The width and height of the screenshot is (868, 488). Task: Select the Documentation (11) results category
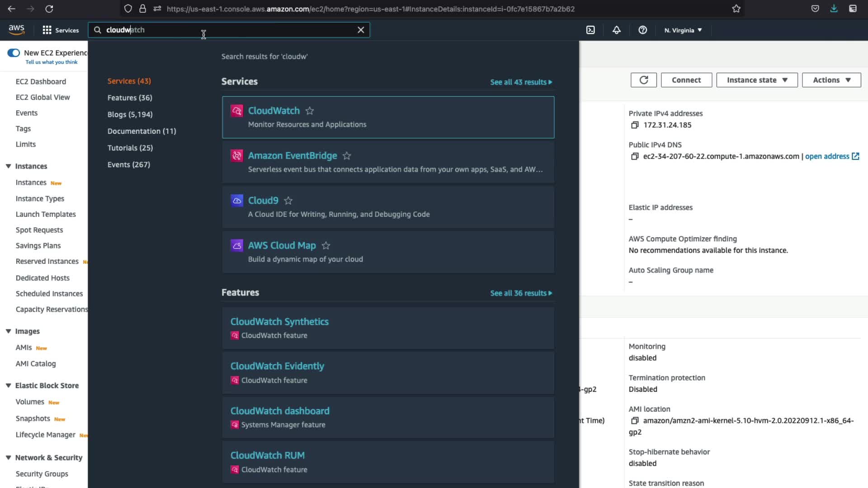point(142,131)
